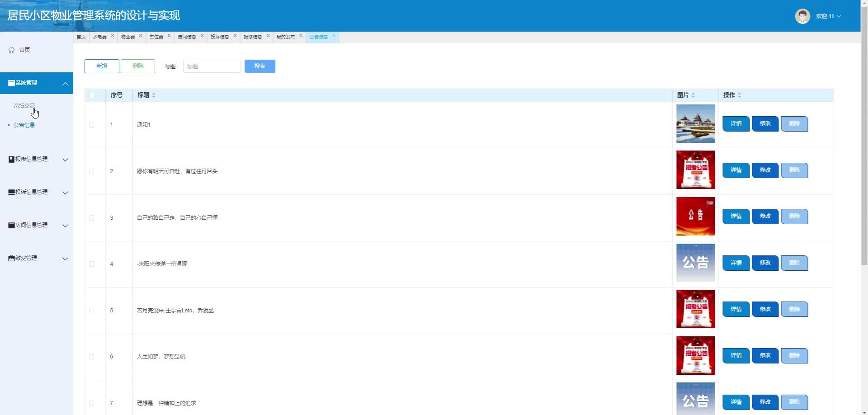Check the checkbox for row 通知1
Viewport: 868px width, 415px height.
92,125
